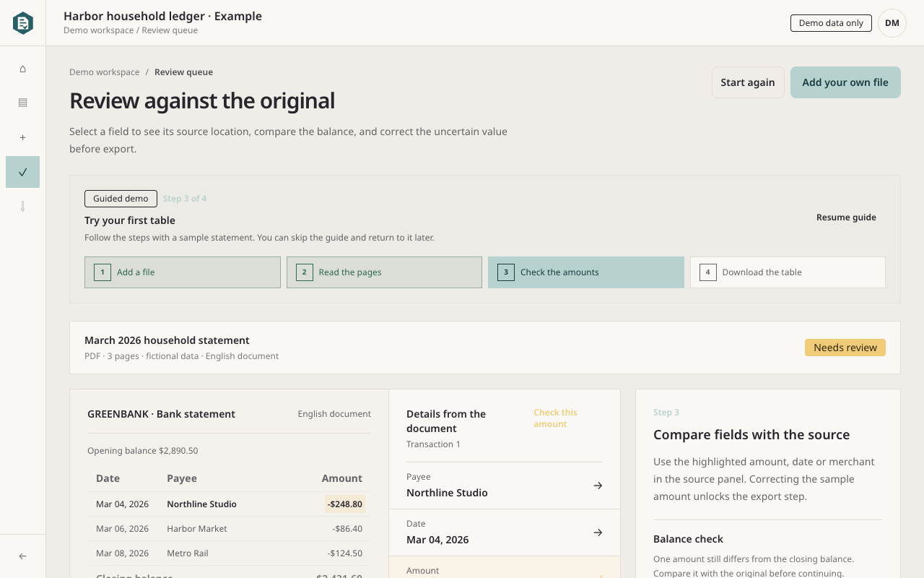
Task: Click the plus add sidebar icon
Action: 23,137
